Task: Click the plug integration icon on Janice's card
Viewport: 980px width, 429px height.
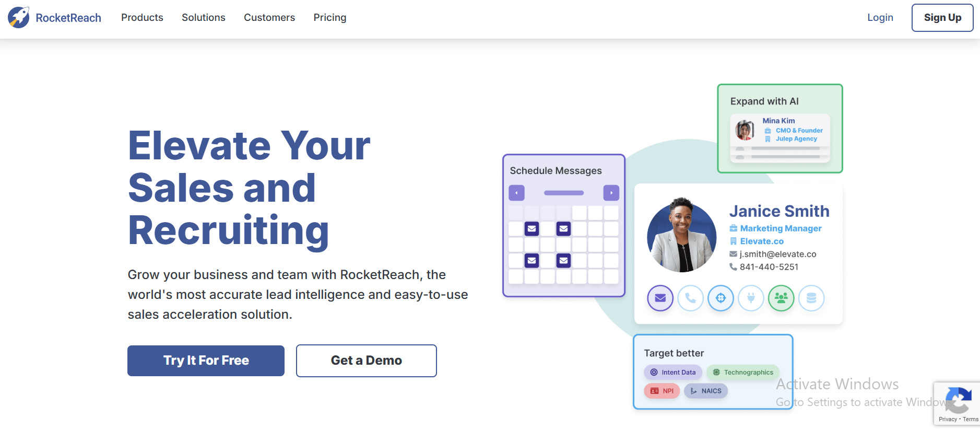Action: 751,298
